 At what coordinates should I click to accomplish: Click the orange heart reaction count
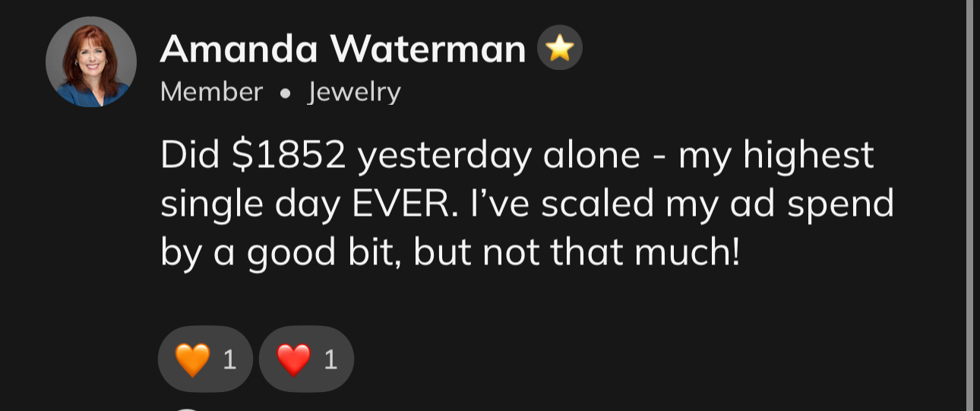229,359
